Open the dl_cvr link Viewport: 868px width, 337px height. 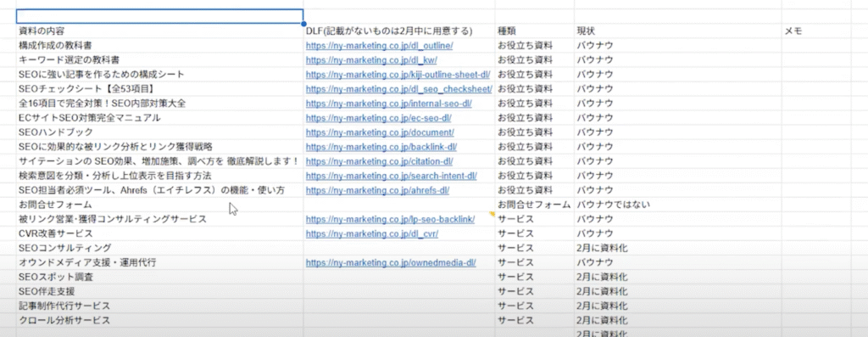tap(371, 233)
